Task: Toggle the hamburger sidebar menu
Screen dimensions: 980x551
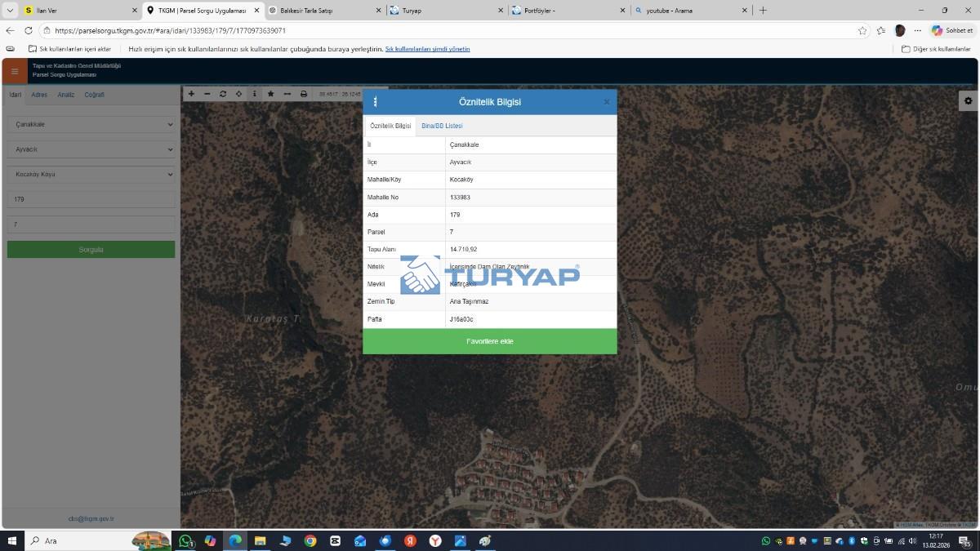Action: [x=15, y=72]
